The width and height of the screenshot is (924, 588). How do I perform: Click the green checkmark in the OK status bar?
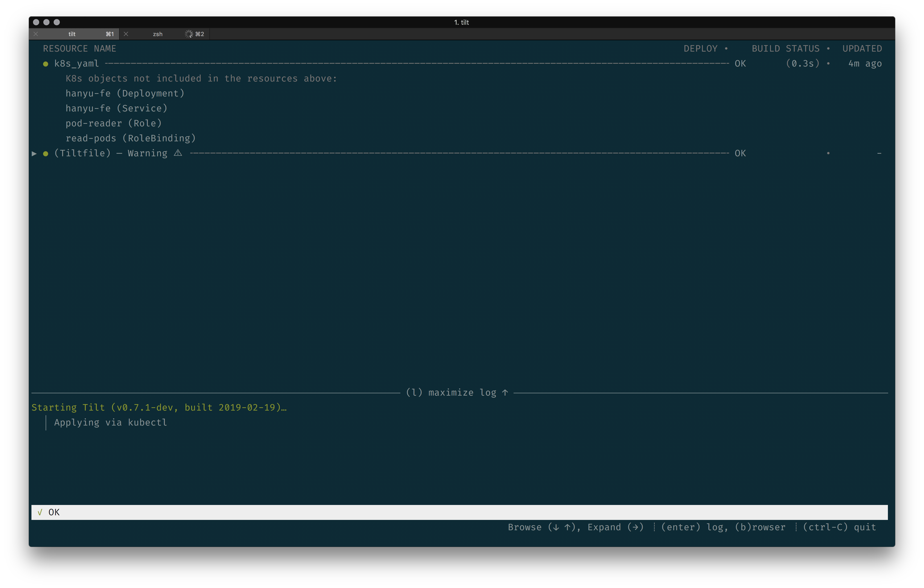[x=40, y=512]
